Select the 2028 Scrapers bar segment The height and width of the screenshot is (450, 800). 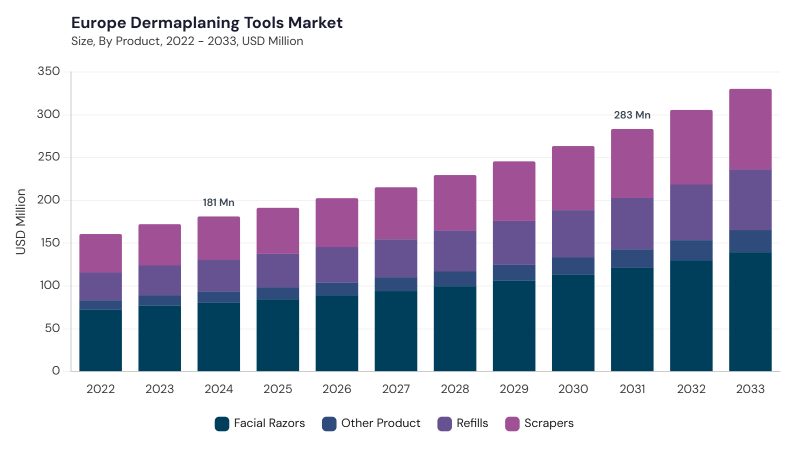[x=455, y=203]
